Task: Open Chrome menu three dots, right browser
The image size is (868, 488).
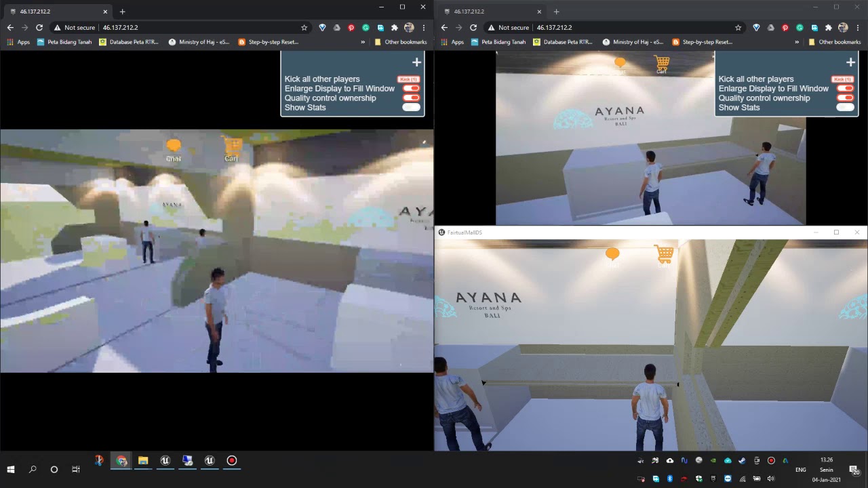Action: [x=858, y=28]
